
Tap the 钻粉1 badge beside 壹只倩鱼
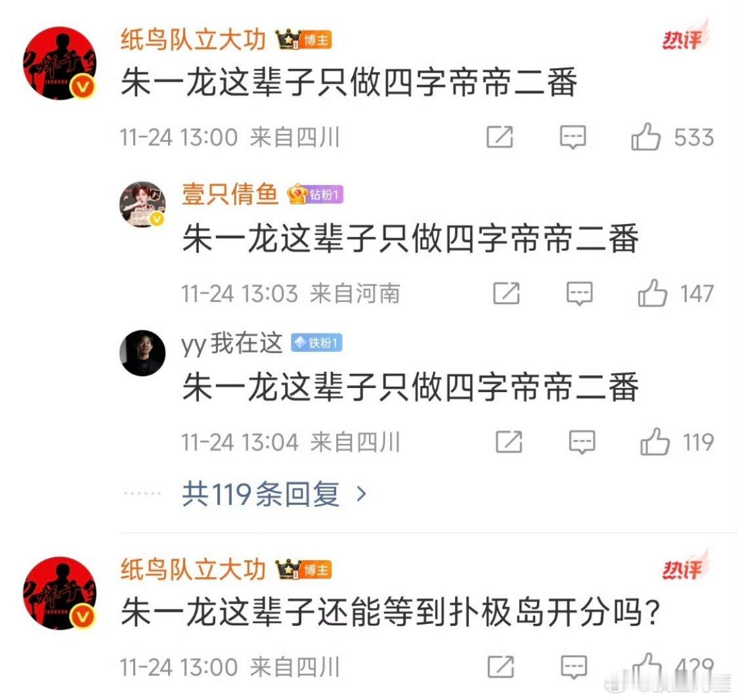(315, 194)
